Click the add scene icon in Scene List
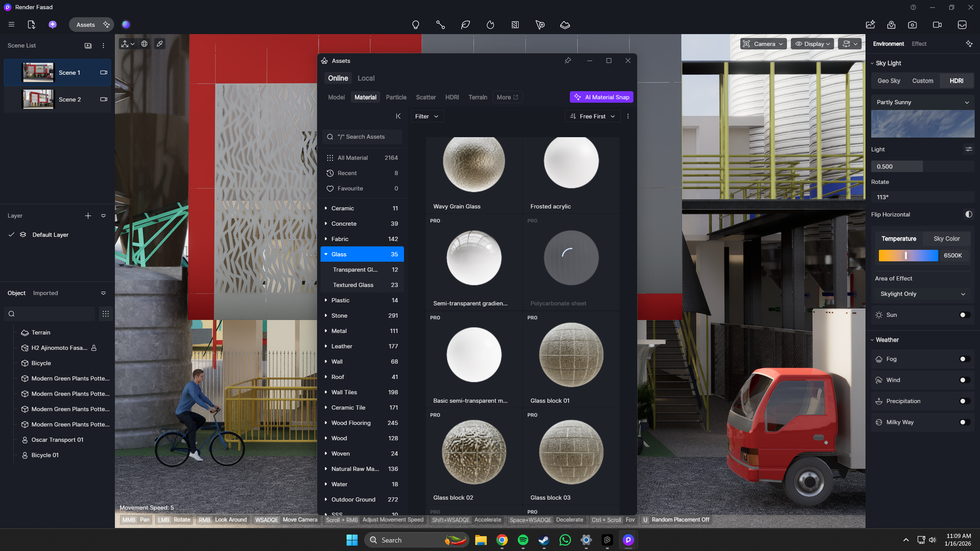The height and width of the screenshot is (551, 980). [88, 46]
